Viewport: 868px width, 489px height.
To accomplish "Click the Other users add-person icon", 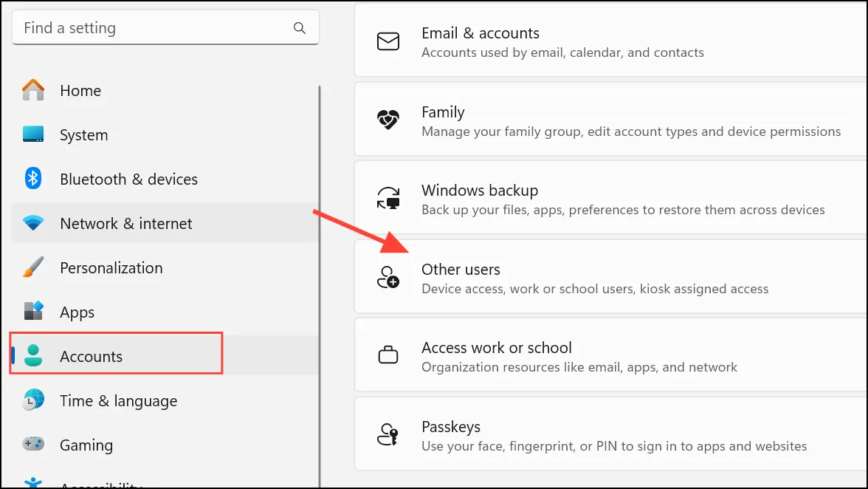I will (388, 277).
